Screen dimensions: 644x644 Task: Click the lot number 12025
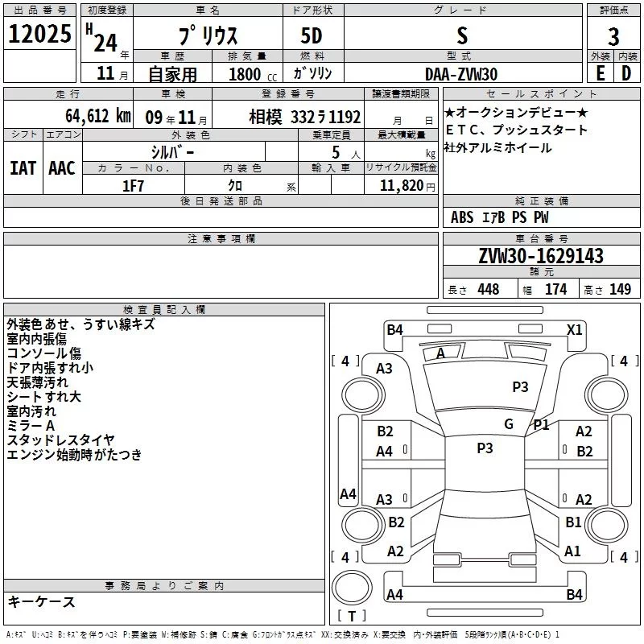point(39,35)
